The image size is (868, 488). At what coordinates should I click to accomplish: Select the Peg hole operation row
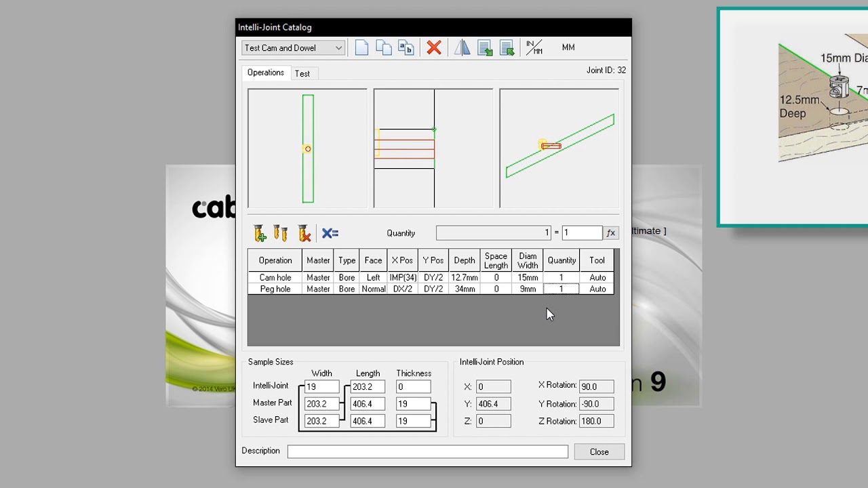click(431, 289)
